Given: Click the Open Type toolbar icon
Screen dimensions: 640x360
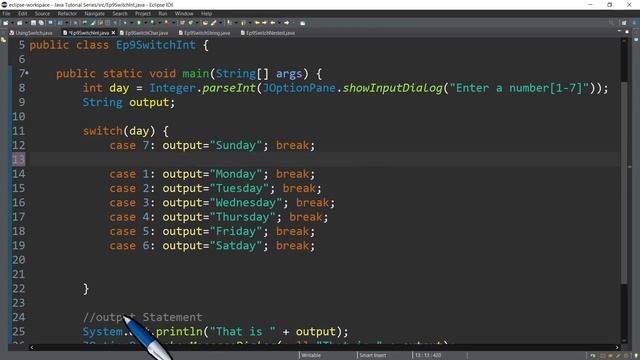Looking at the screenshot, I should pyautogui.click(x=205, y=23).
